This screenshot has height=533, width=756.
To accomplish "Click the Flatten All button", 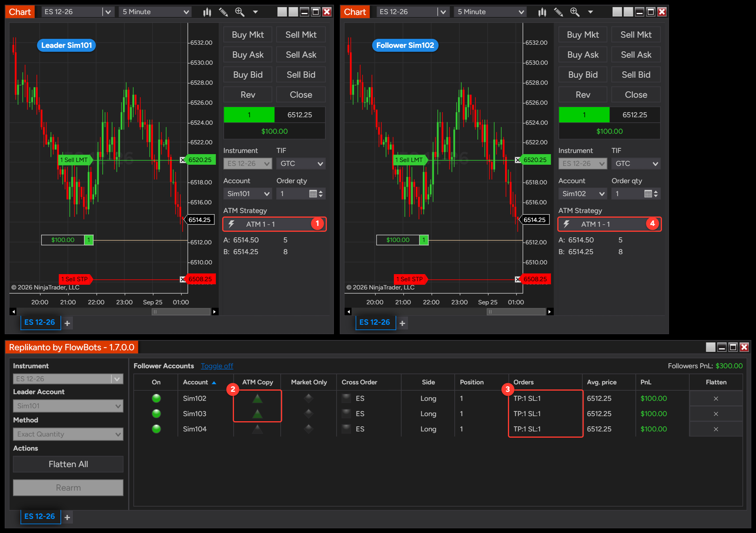I will (68, 464).
